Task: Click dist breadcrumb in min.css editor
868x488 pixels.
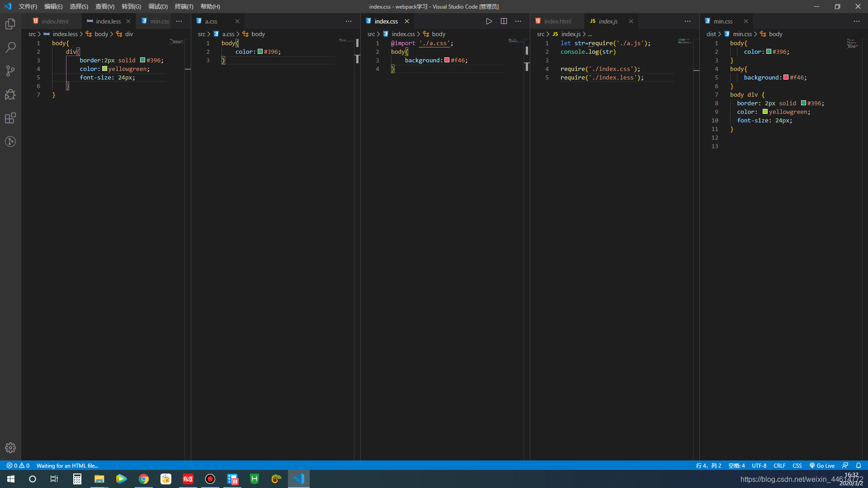Action: pyautogui.click(x=711, y=34)
